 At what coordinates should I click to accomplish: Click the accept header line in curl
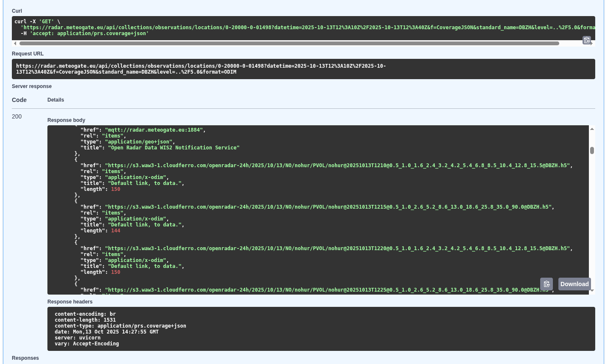pyautogui.click(x=85, y=33)
